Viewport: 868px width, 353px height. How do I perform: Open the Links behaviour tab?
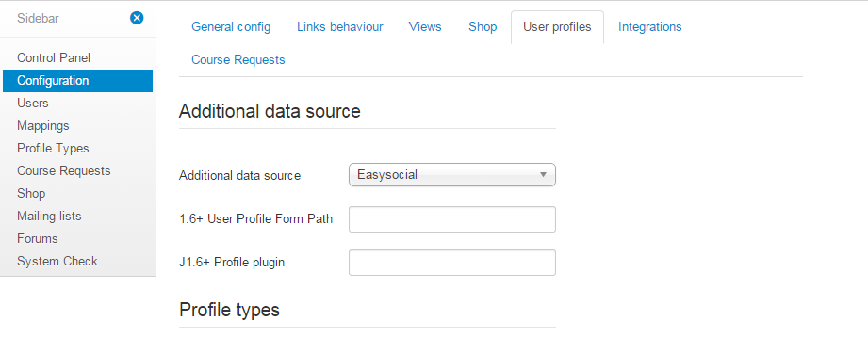coord(340,26)
